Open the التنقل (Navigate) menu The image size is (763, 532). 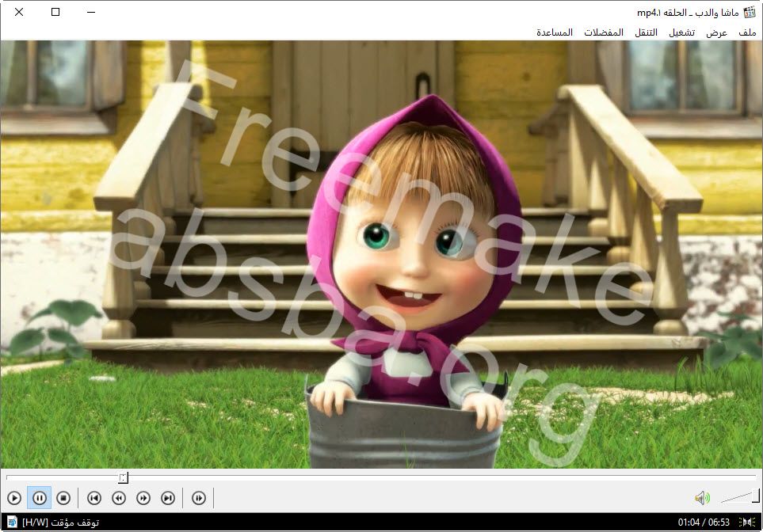click(x=647, y=32)
